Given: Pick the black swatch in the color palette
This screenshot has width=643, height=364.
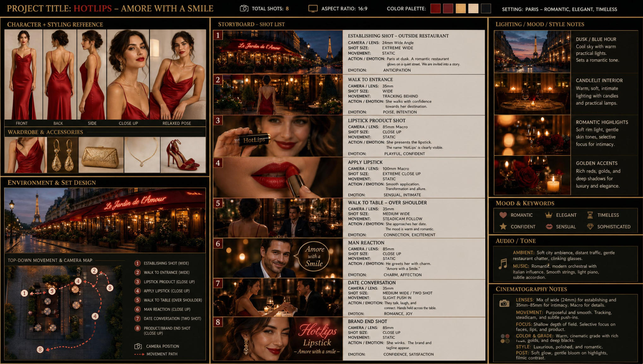Looking at the screenshot, I should [486, 9].
